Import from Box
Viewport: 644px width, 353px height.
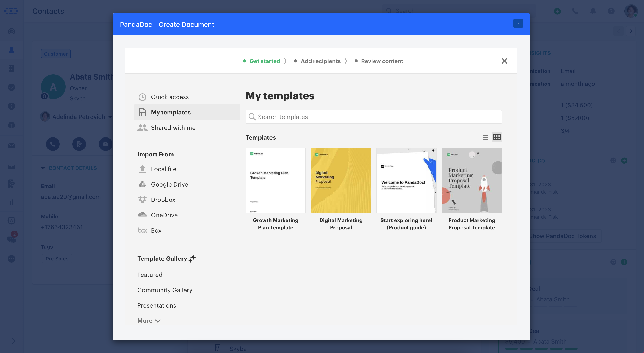(x=156, y=230)
